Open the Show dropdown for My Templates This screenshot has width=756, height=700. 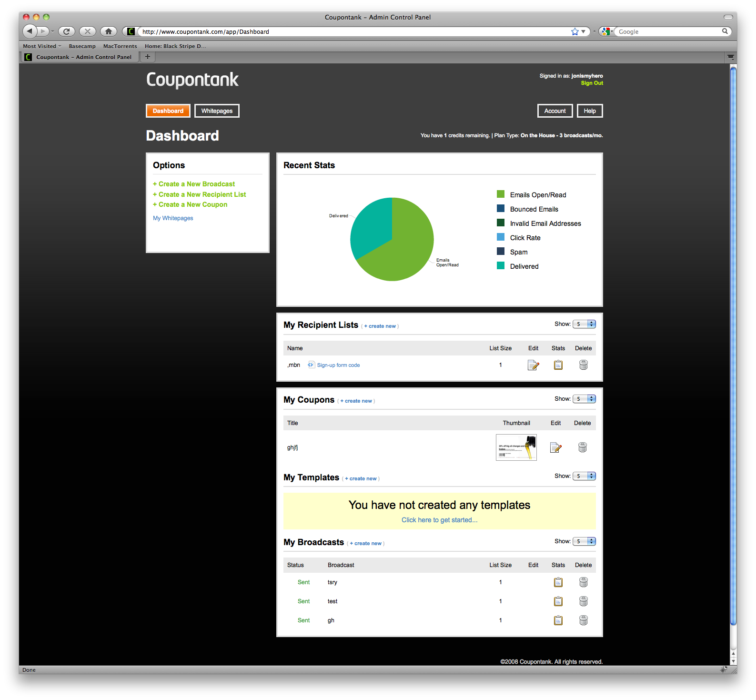(584, 476)
